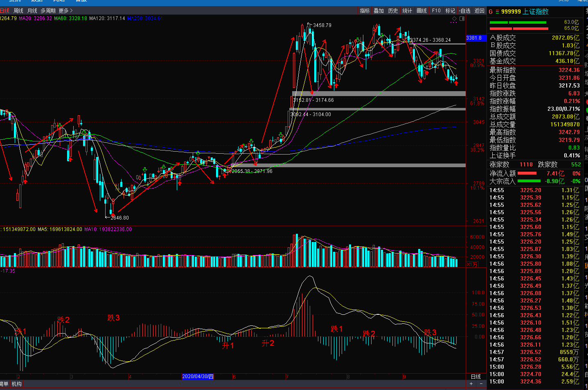This screenshot has width=588, height=390.
Task: Zoom out chart with minus button
Action: pos(481,383)
